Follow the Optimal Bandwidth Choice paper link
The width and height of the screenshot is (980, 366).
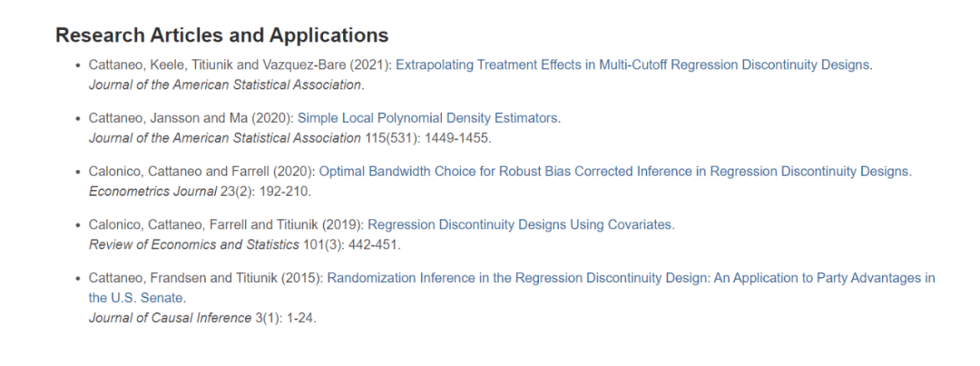tap(614, 171)
